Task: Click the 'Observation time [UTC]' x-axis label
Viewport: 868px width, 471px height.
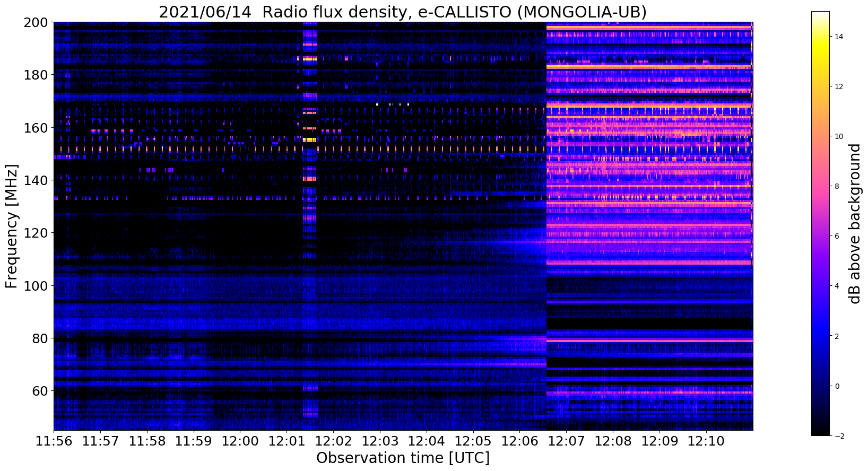Action: point(403,458)
